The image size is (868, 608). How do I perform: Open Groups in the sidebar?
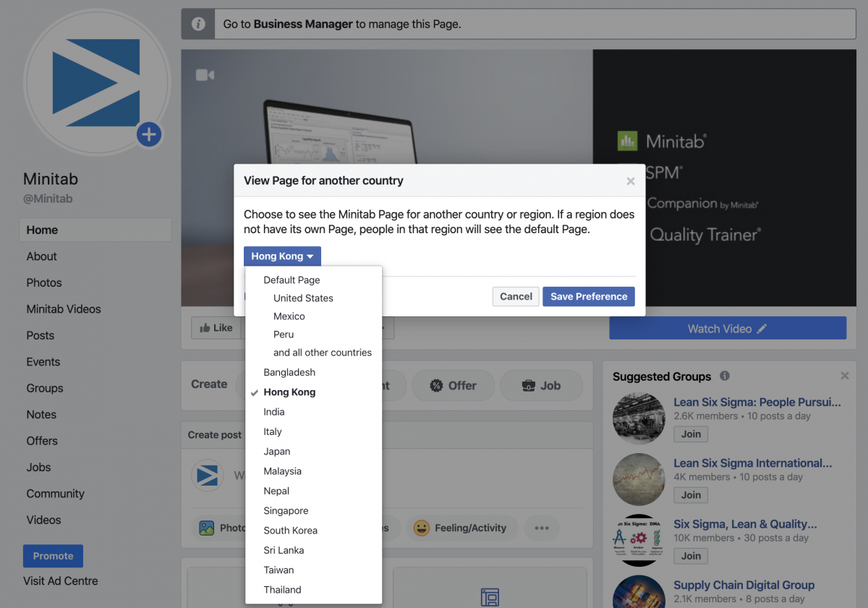(x=45, y=388)
